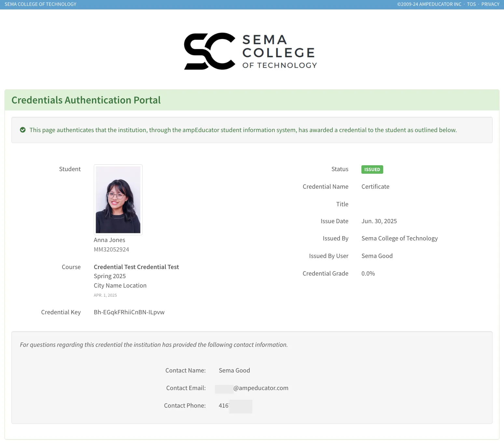Click the City Name Location text
This screenshot has width=504, height=447.
pos(120,286)
